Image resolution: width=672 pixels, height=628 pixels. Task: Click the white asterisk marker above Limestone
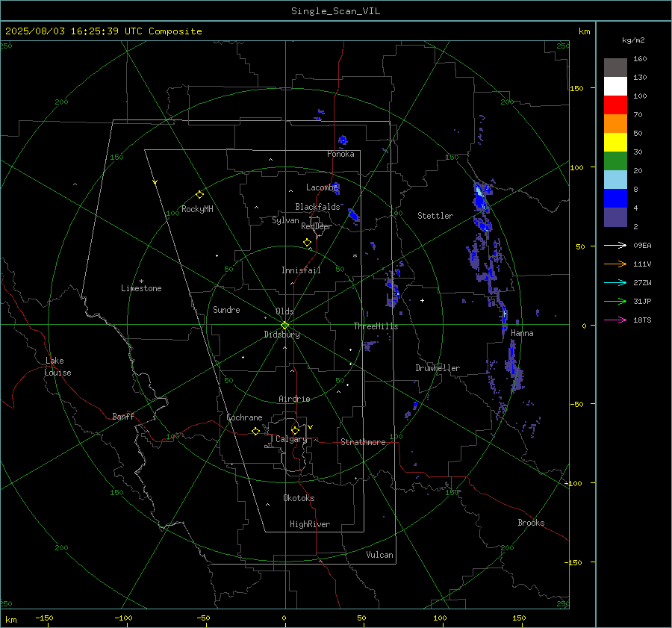[141, 282]
